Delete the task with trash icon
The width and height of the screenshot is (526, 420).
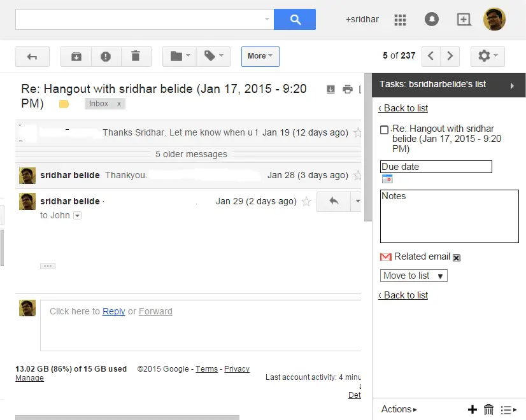pyautogui.click(x=489, y=409)
